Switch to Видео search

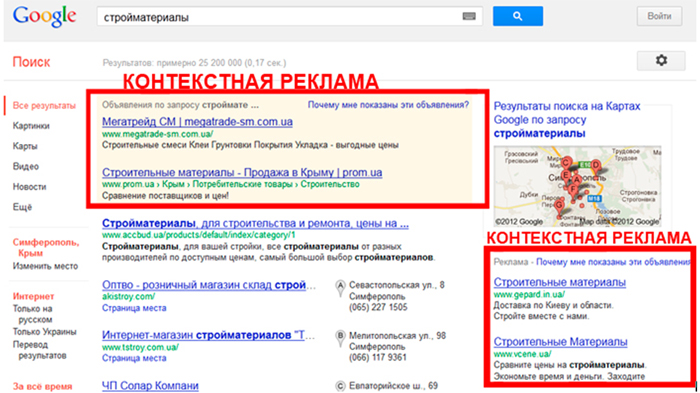pyautogui.click(x=25, y=167)
